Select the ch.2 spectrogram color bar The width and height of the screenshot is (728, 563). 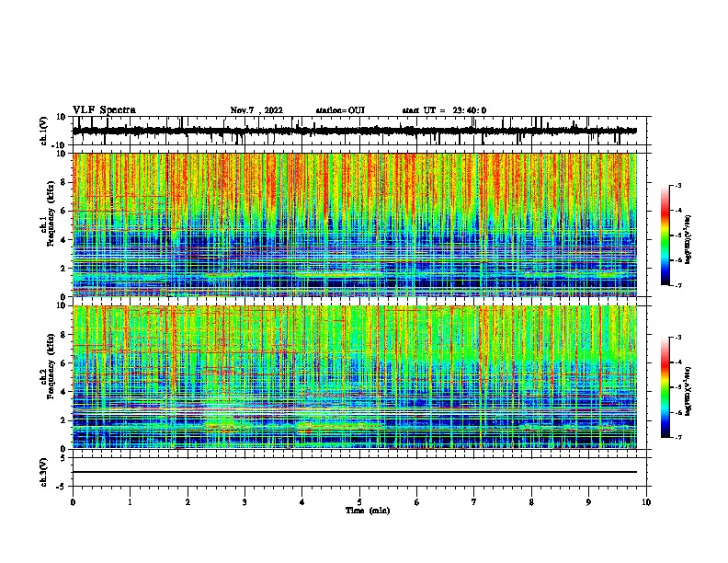tap(665, 387)
